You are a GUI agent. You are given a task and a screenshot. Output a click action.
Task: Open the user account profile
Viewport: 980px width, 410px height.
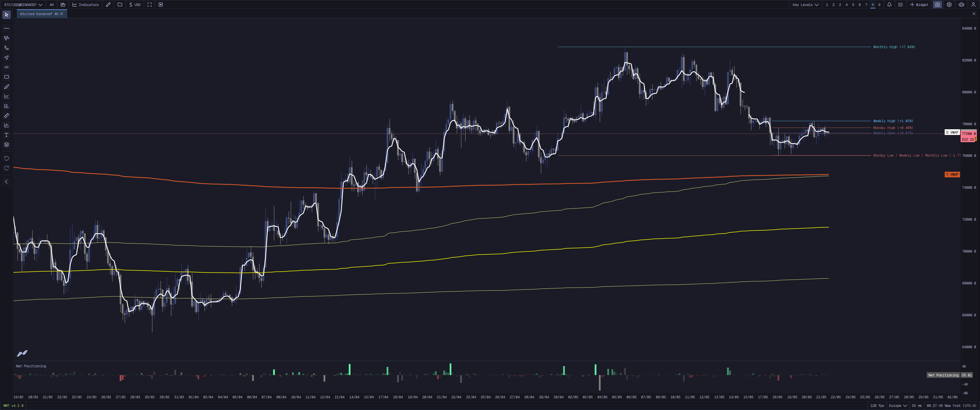[x=973, y=5]
